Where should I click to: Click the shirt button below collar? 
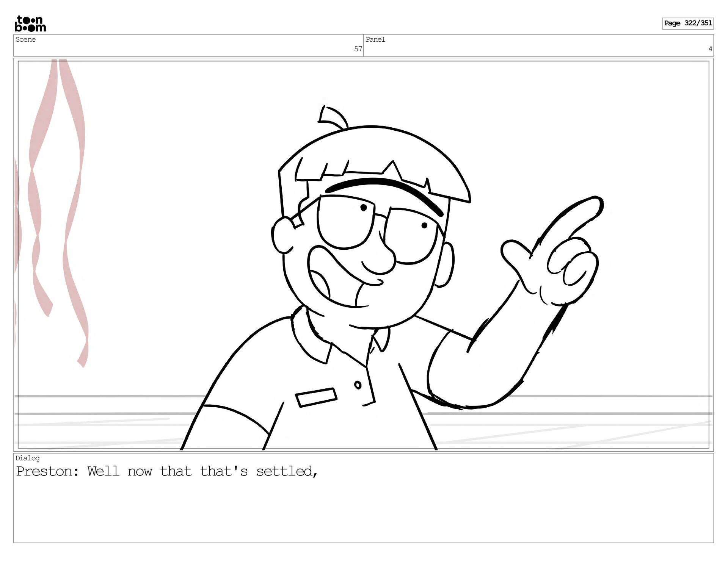[x=358, y=385]
